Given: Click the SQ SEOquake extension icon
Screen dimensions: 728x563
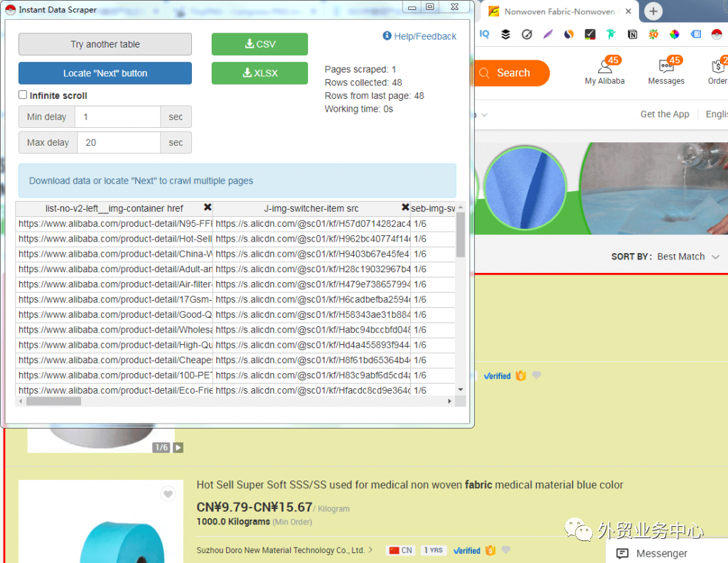Looking at the screenshot, I should pos(653,34).
